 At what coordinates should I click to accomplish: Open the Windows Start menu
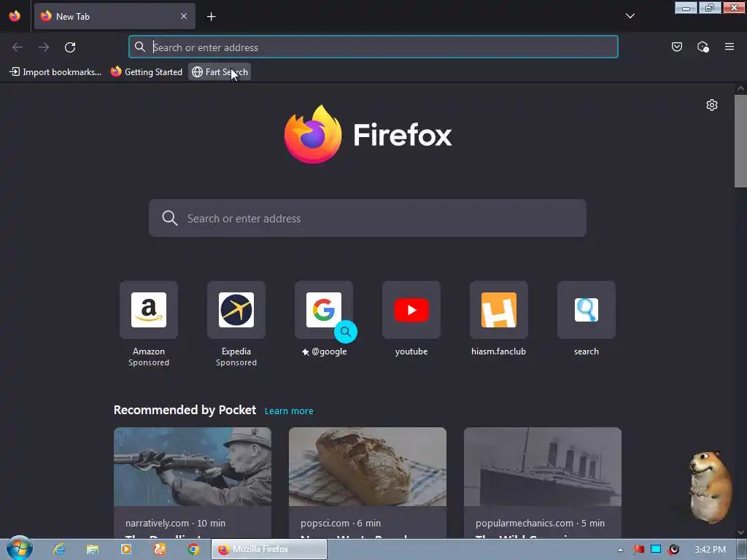(x=20, y=548)
